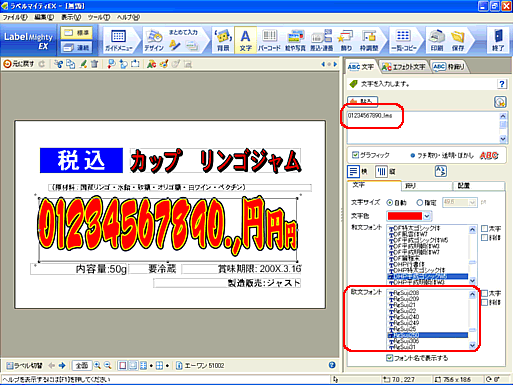Click the 貼る paste button
The width and height of the screenshot is (513, 385).
pyautogui.click(x=363, y=101)
